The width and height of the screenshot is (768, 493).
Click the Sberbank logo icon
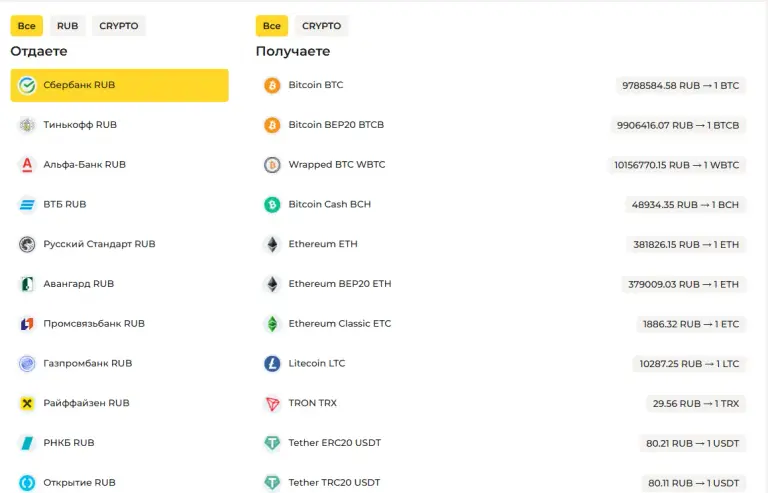27,85
